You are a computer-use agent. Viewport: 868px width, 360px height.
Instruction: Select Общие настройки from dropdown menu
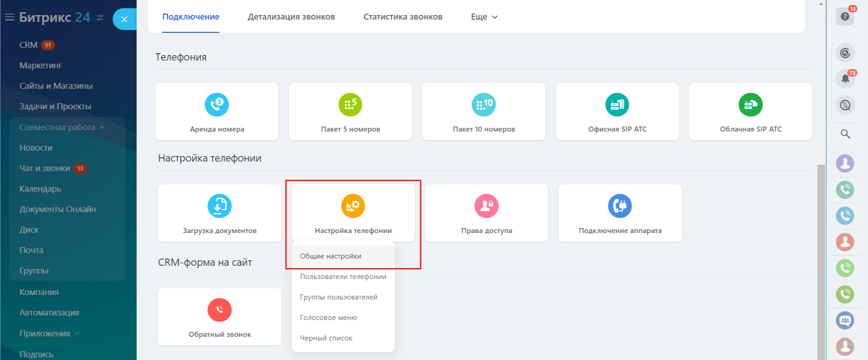coord(331,256)
